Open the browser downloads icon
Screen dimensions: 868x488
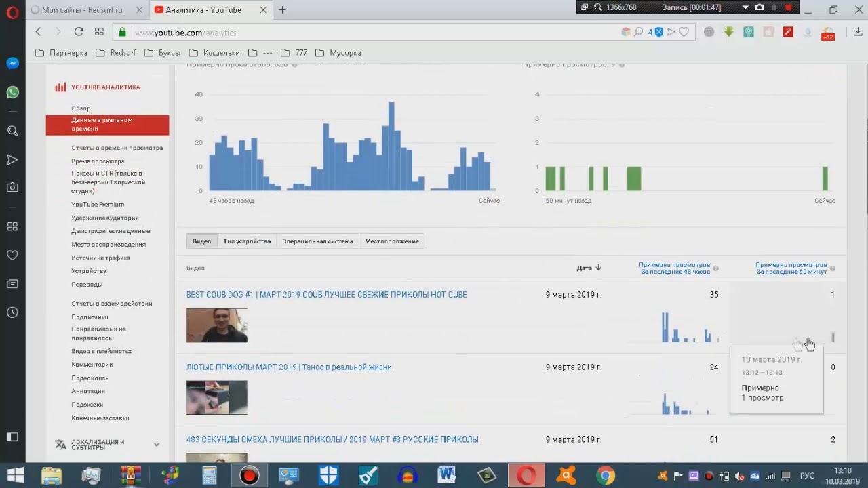coord(858,32)
